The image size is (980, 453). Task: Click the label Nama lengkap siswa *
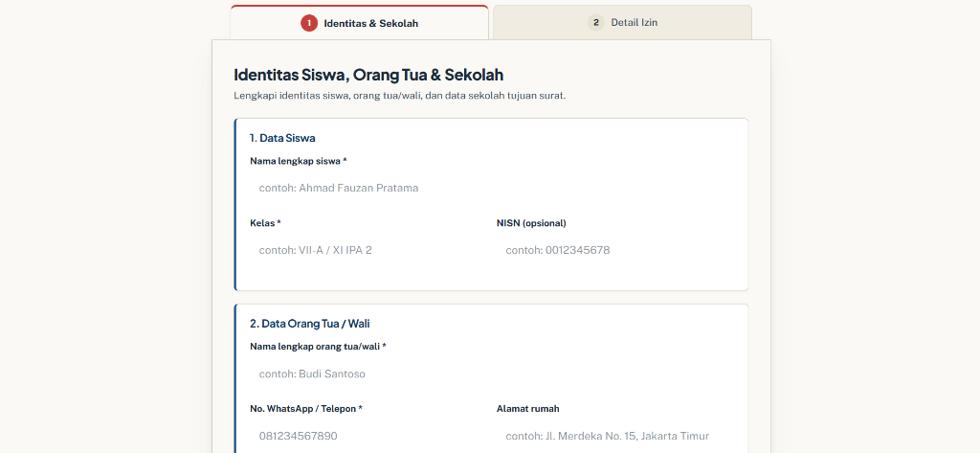[x=299, y=161]
